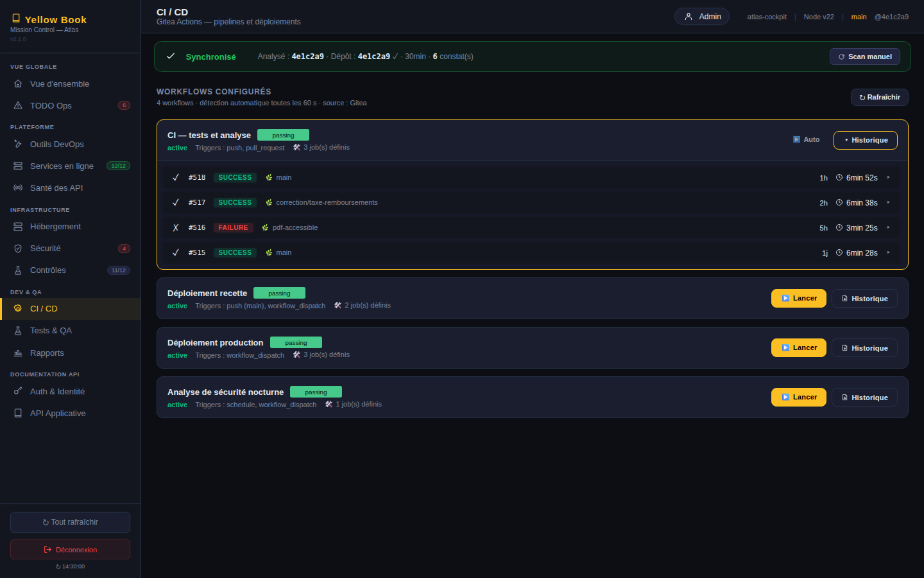This screenshot has height=578, width=924.
Task: Click Node v22 header label
Action: [819, 17]
